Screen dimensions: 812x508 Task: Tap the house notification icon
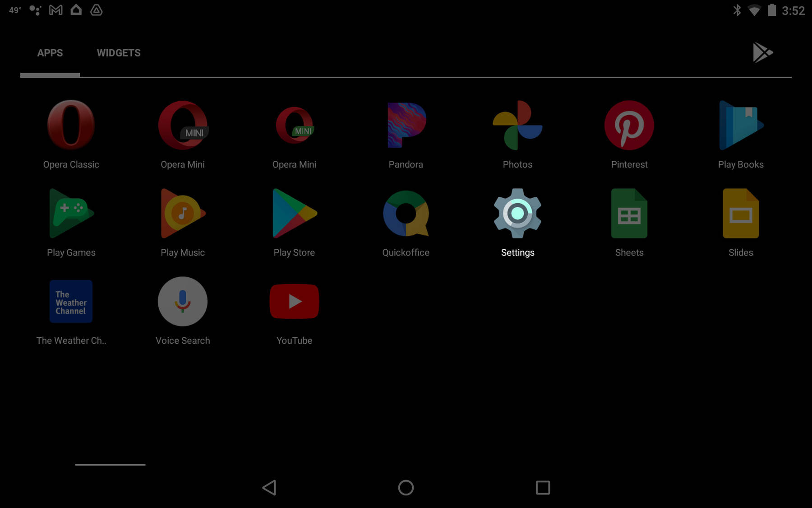pyautogui.click(x=76, y=9)
